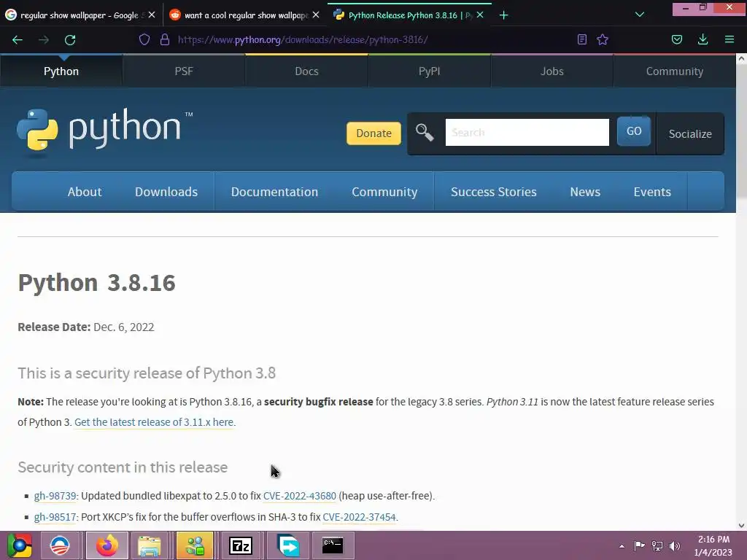
Task: Click the yellow Donate button
Action: click(373, 133)
